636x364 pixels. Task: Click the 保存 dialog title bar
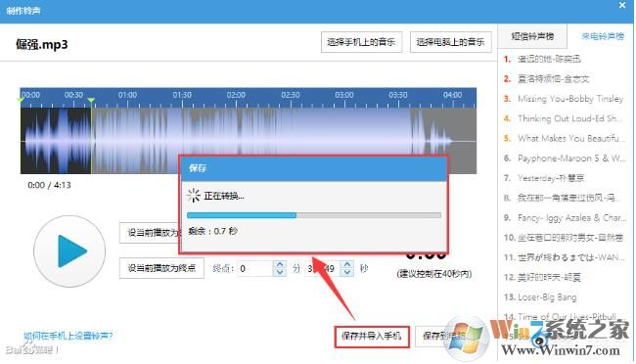point(314,168)
